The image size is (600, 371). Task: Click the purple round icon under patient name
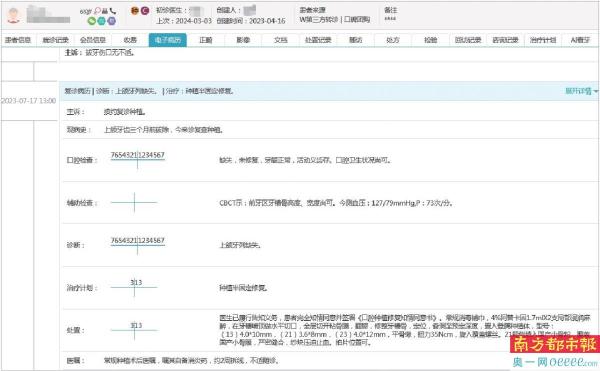coord(111,21)
